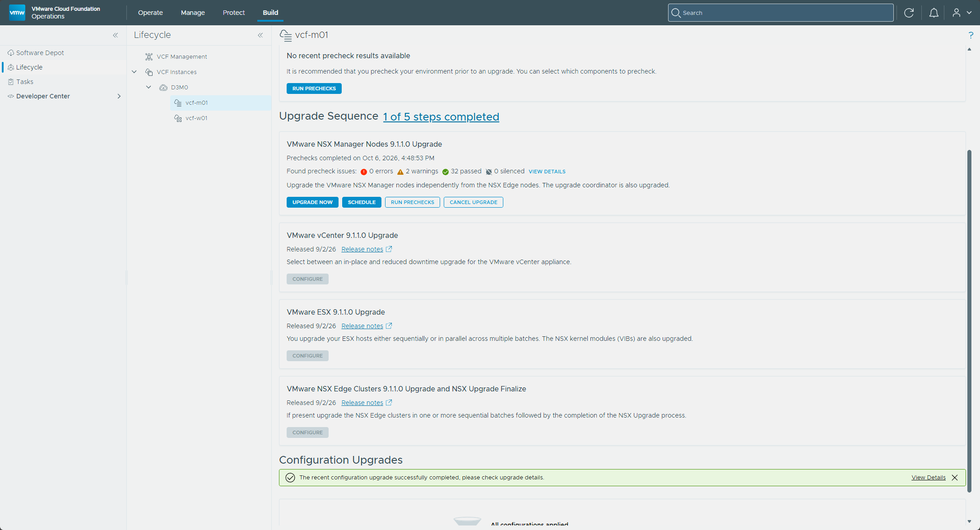Viewport: 980px width, 530px height.
Task: Click SCHEDULE for NSX Manager upgrade
Action: [362, 202]
